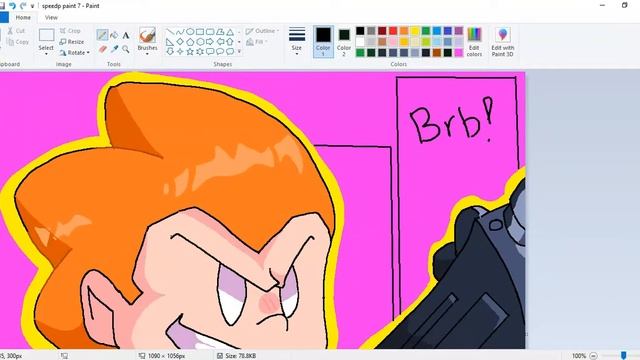Choose the Rounded rectangle shape

210,32
